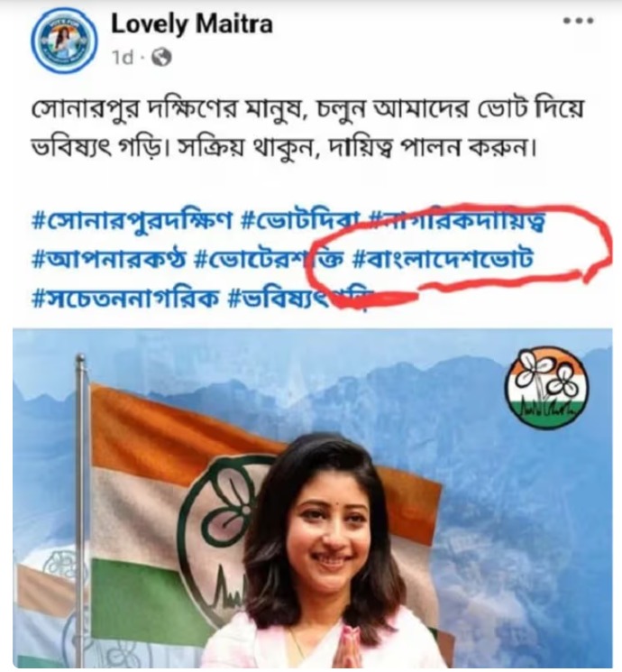
Task: Open the #ভবিষ্যৎ hashtag on the last line
Action: coord(297,297)
